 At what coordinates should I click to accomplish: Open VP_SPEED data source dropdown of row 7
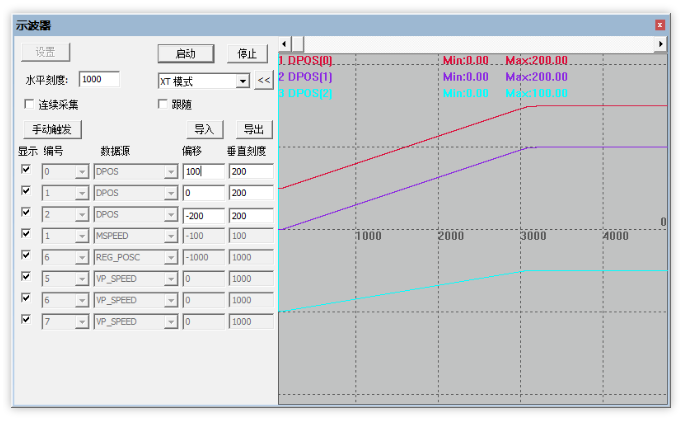(x=171, y=322)
